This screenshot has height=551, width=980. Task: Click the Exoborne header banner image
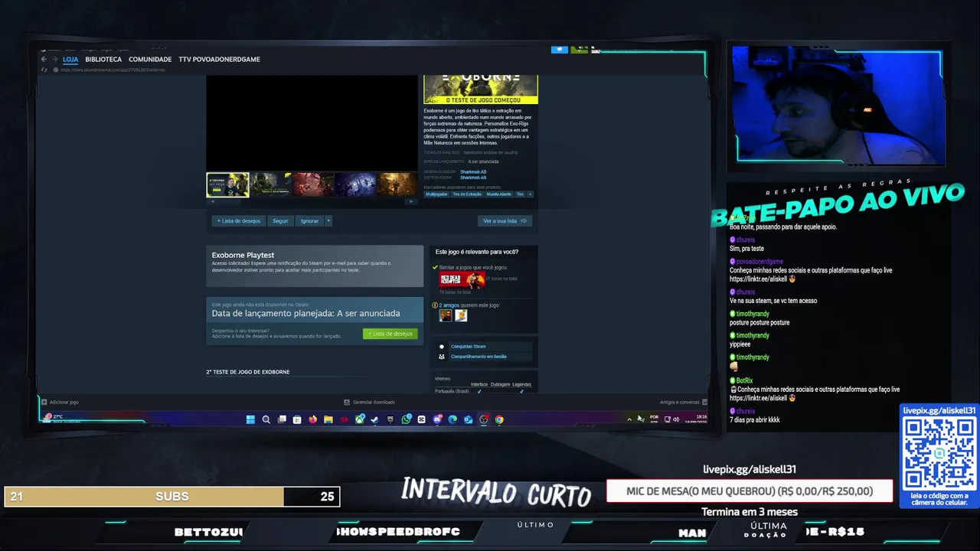tap(481, 89)
